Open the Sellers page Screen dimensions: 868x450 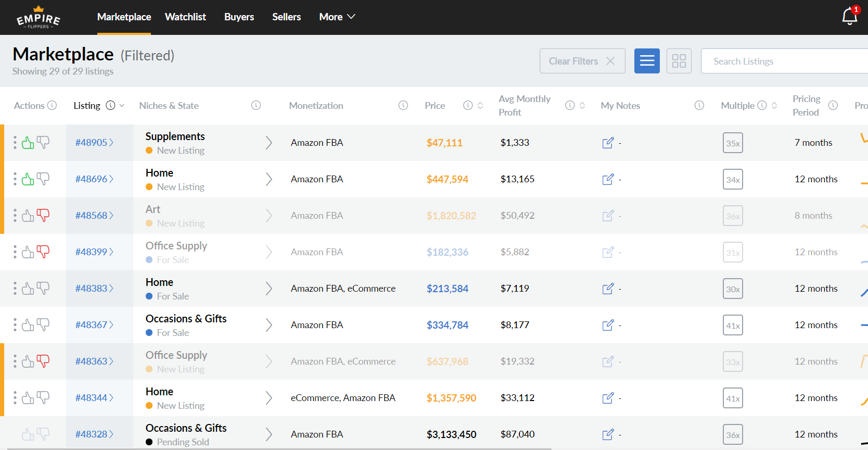[x=286, y=17]
